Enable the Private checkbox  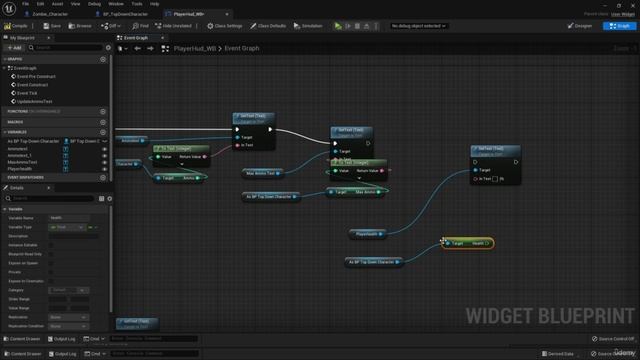click(51, 272)
